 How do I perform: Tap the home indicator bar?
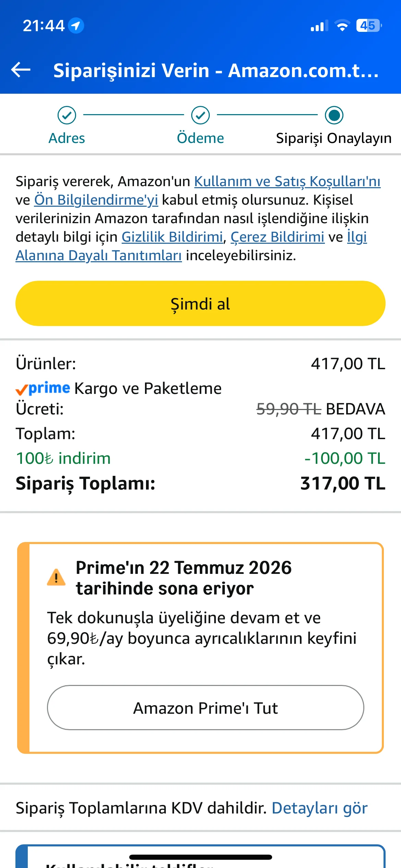pos(200,857)
